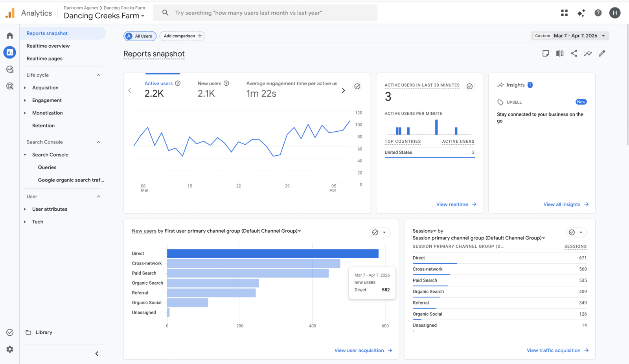
Task: Open the Explore icon in left rail
Action: [10, 69]
